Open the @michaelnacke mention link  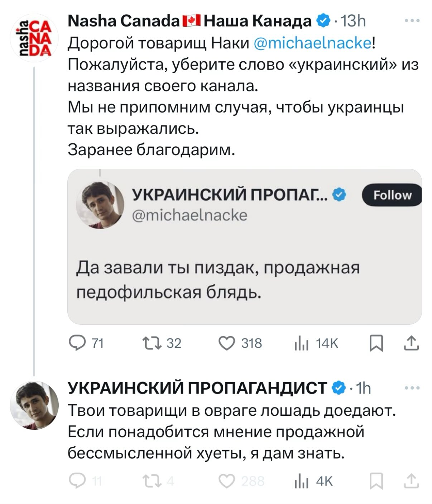pos(313,43)
